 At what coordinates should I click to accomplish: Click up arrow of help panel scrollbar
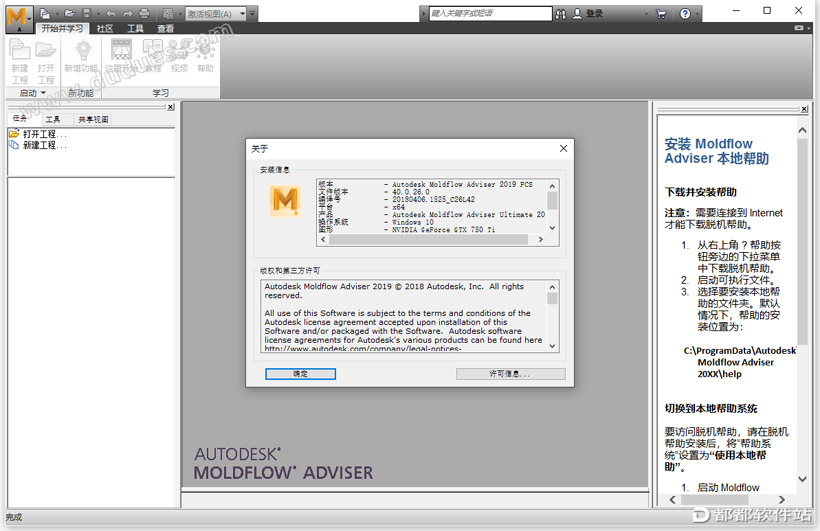802,130
